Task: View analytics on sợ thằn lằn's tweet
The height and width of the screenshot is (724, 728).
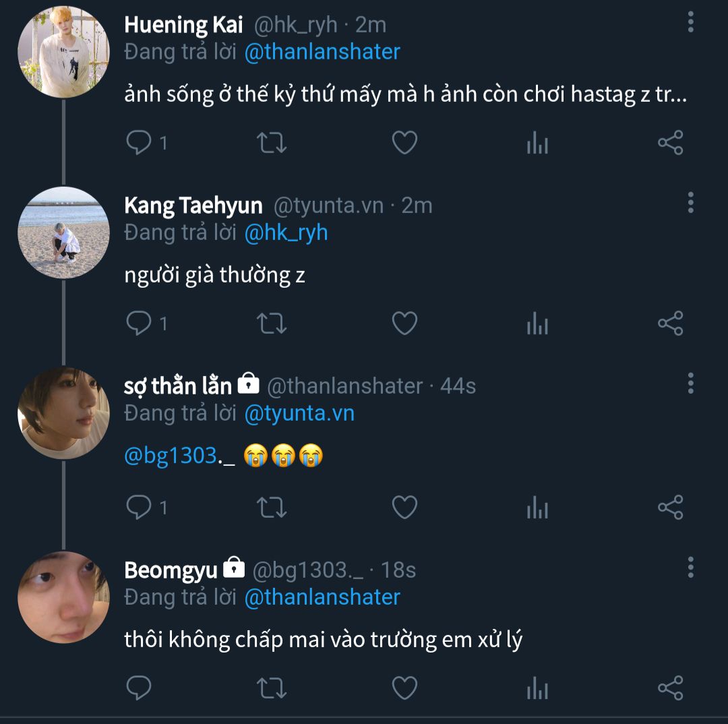Action: coord(537,507)
